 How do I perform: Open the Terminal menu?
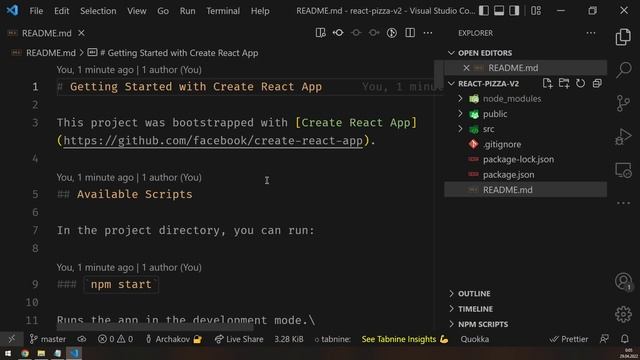pos(223,11)
